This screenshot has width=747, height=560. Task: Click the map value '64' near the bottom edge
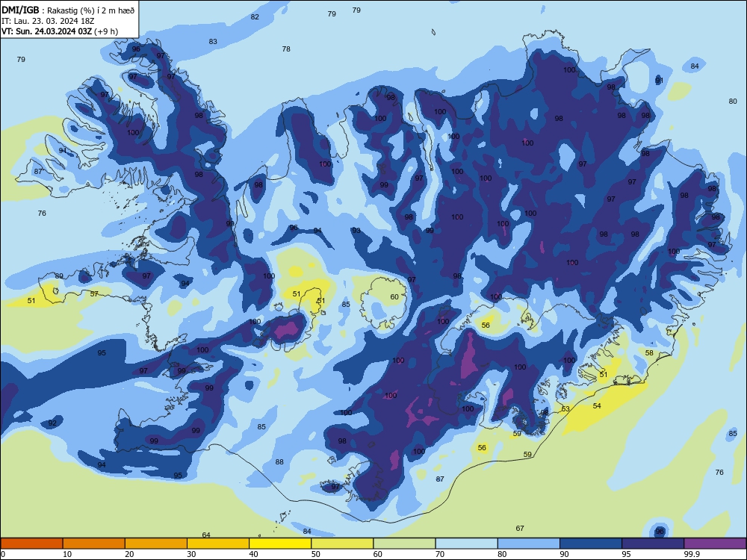(206, 535)
